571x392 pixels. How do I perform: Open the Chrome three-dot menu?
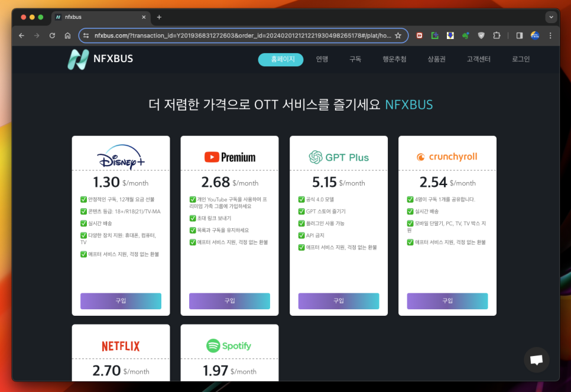click(x=550, y=35)
